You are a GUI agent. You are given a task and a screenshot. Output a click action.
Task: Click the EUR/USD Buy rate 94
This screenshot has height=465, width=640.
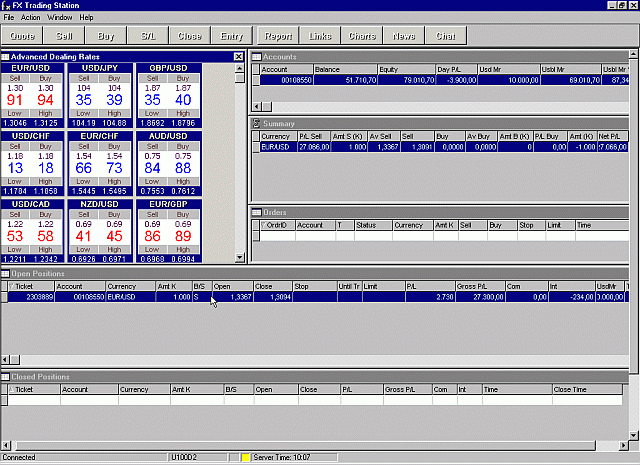coord(46,100)
